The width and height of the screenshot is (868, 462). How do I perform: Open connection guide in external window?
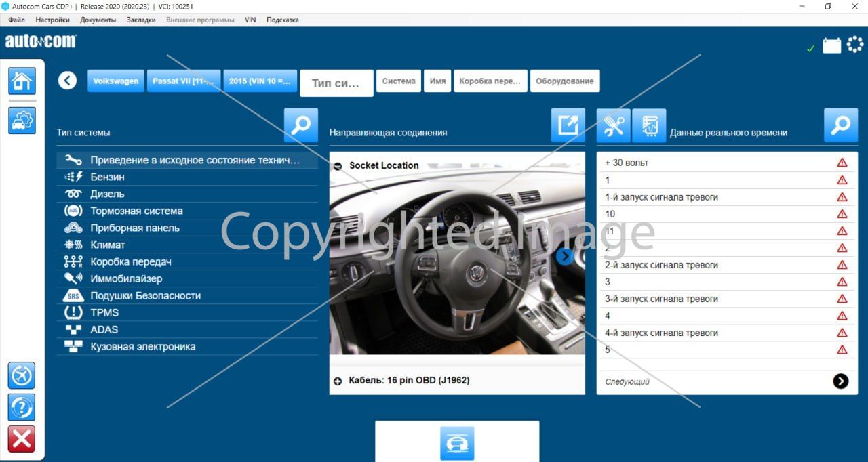point(568,125)
